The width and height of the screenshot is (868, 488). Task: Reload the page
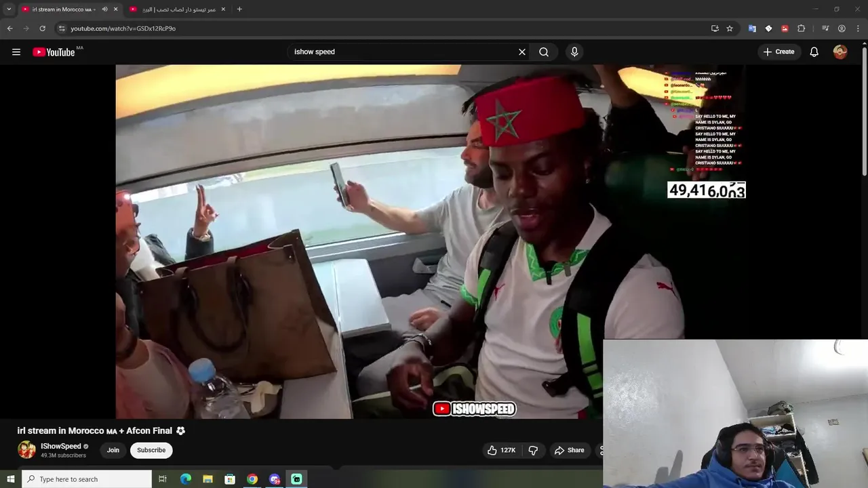click(42, 28)
